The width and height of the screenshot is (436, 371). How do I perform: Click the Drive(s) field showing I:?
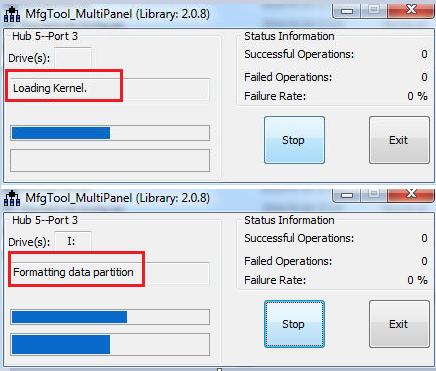coord(73,241)
